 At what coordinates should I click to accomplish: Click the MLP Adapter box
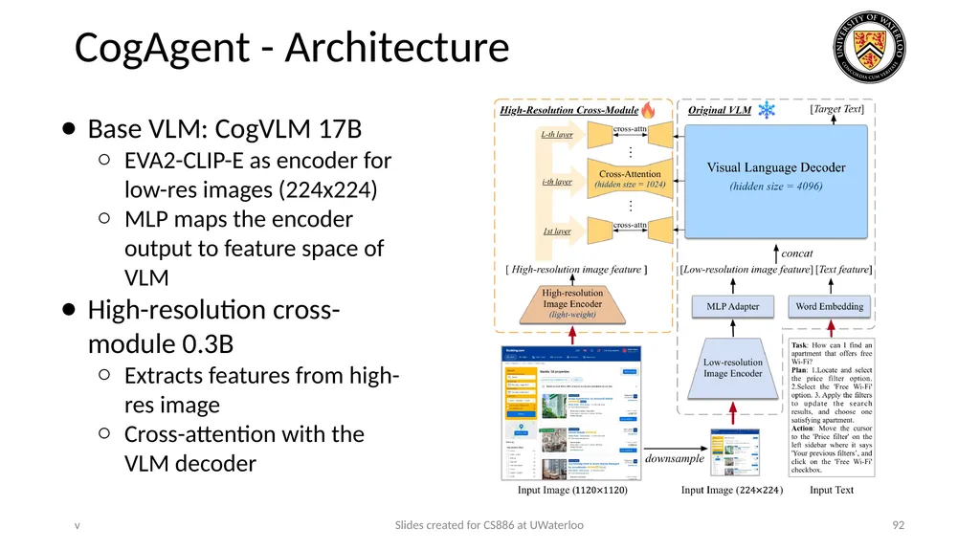tap(732, 306)
